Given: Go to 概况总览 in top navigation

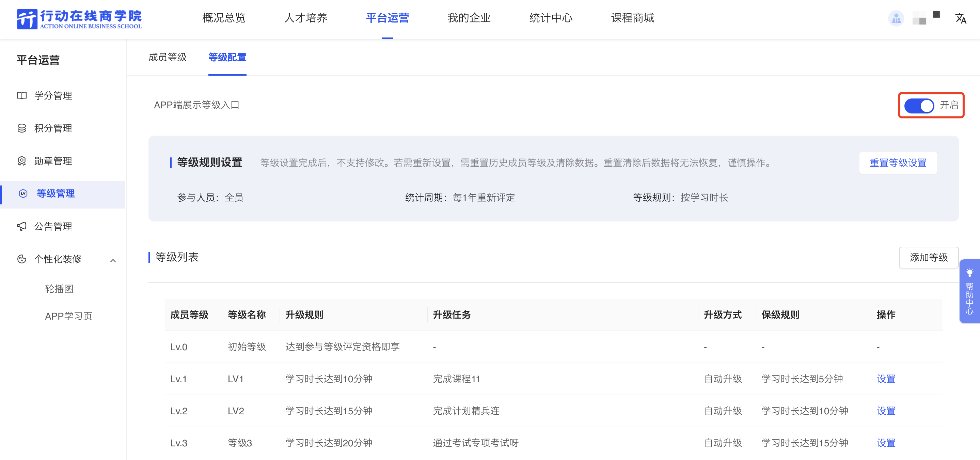Looking at the screenshot, I should tap(224, 18).
